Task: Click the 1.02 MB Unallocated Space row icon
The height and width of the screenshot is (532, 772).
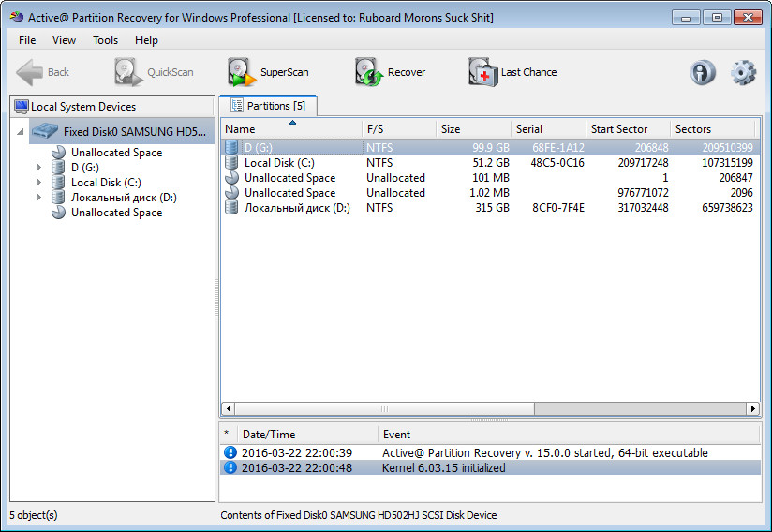Action: [x=231, y=192]
